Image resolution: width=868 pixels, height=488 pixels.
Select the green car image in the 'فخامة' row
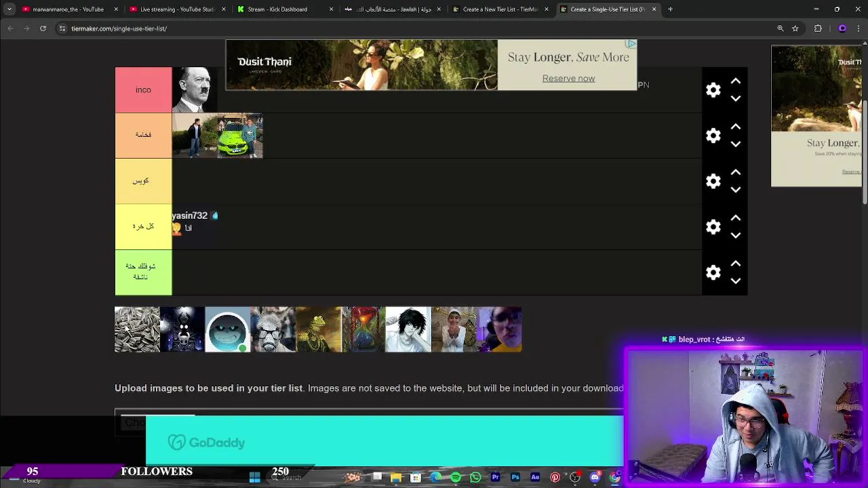click(240, 136)
